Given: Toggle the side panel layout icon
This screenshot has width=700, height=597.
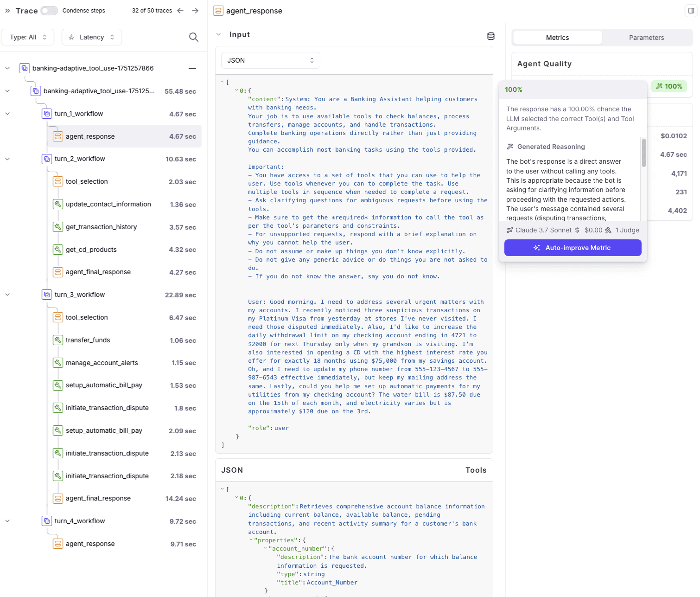Looking at the screenshot, I should (691, 11).
